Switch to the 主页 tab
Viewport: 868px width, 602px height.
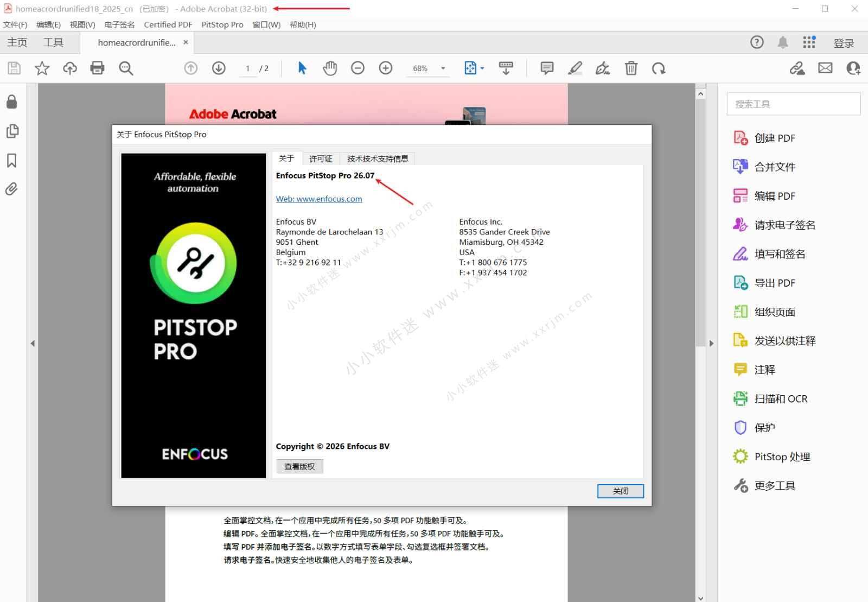click(x=17, y=42)
